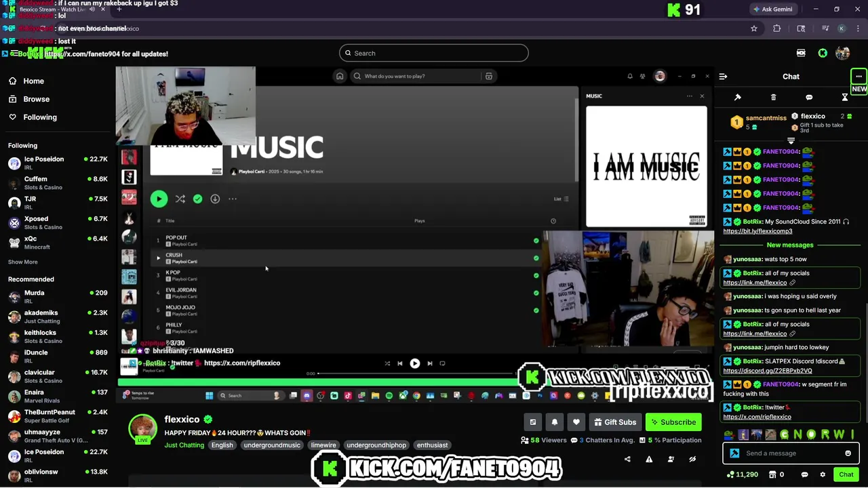Share the stream with share icon
This screenshot has height=488, width=868.
coord(627,459)
